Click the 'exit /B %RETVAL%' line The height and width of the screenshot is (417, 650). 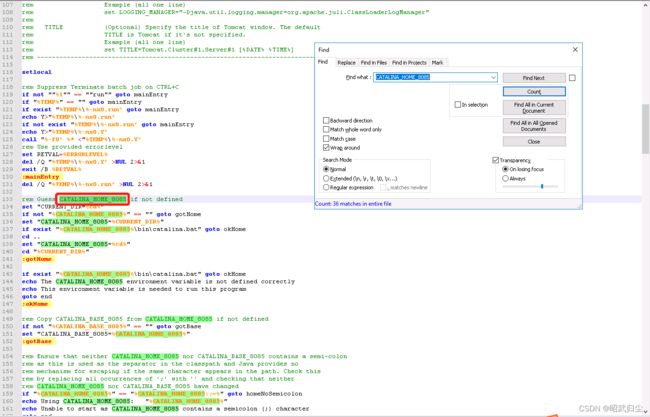51,169
